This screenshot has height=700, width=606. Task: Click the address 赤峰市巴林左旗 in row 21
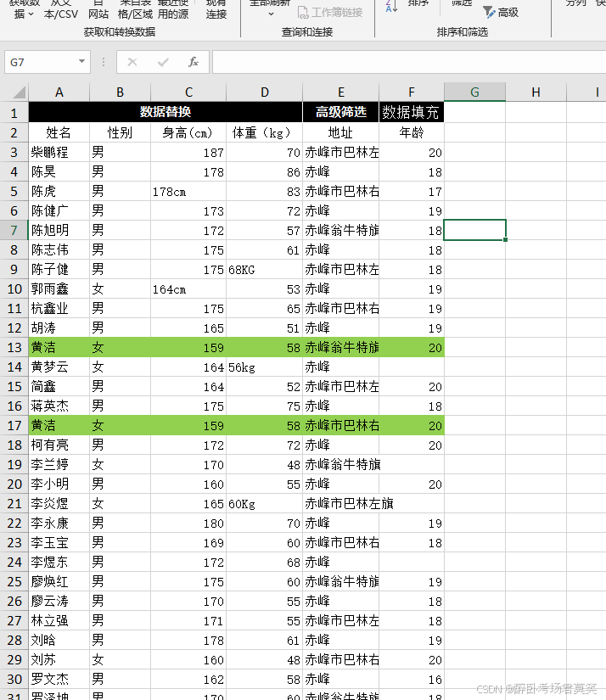(x=349, y=504)
